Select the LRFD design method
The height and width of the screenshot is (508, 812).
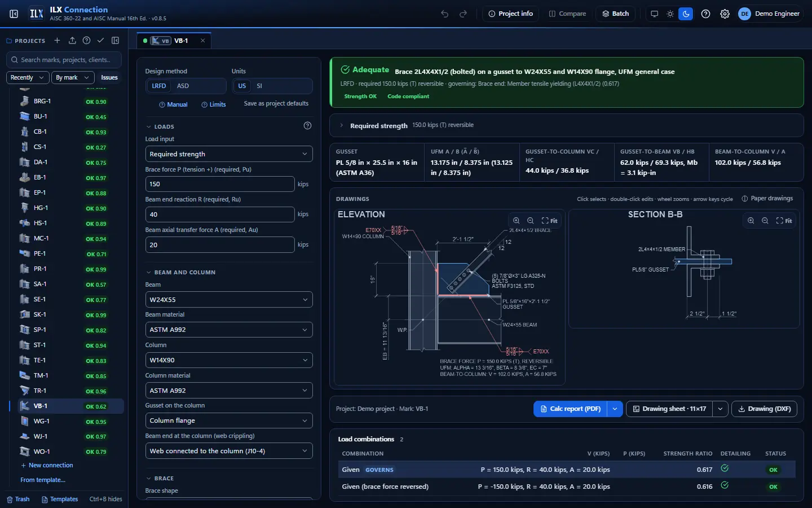[x=159, y=86]
